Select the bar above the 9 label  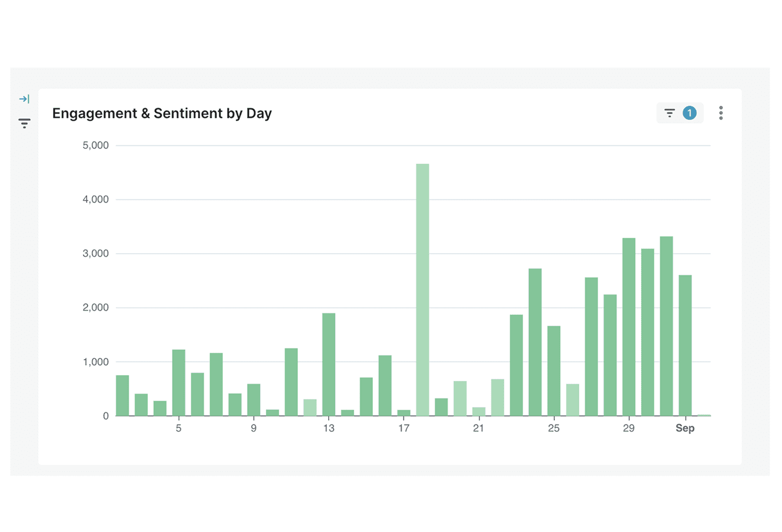click(x=254, y=400)
